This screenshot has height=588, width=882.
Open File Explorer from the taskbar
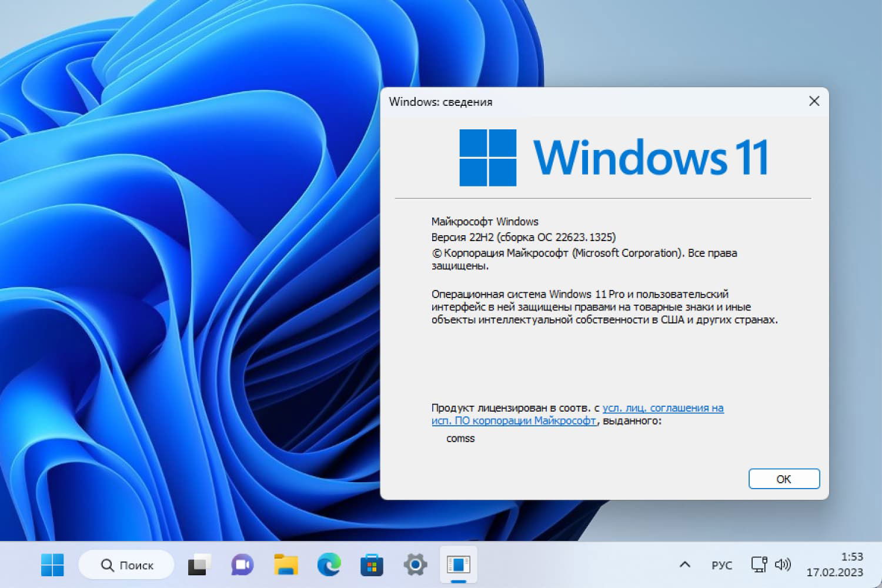click(285, 564)
